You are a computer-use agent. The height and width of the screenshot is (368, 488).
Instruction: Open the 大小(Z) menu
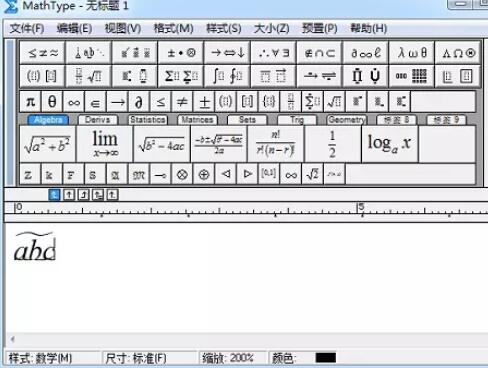click(271, 28)
